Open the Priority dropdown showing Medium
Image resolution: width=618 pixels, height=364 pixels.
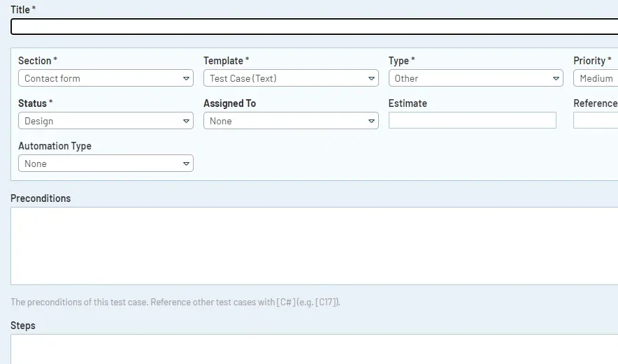(x=596, y=78)
